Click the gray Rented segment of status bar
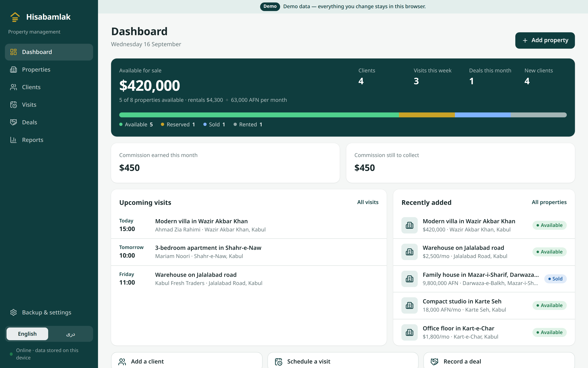This screenshot has height=368, width=588. (539, 115)
